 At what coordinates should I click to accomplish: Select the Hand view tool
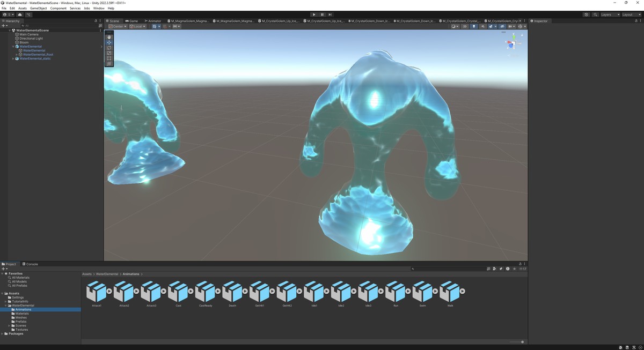109,37
